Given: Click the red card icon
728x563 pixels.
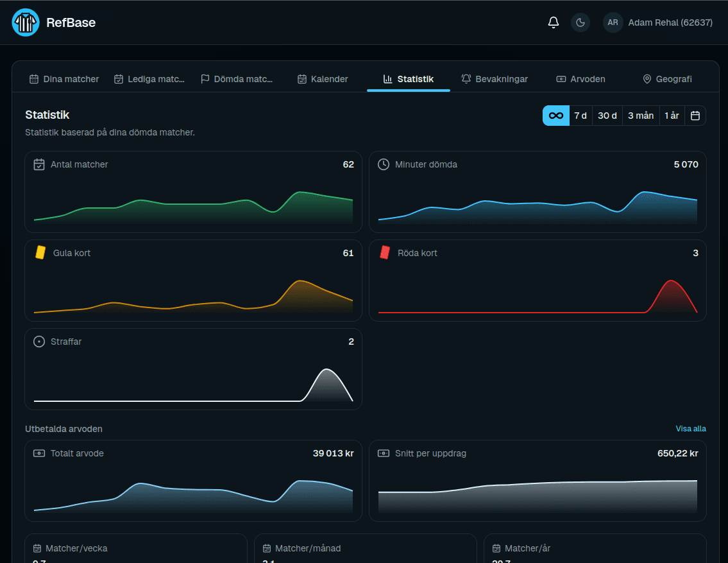Looking at the screenshot, I should coord(384,252).
